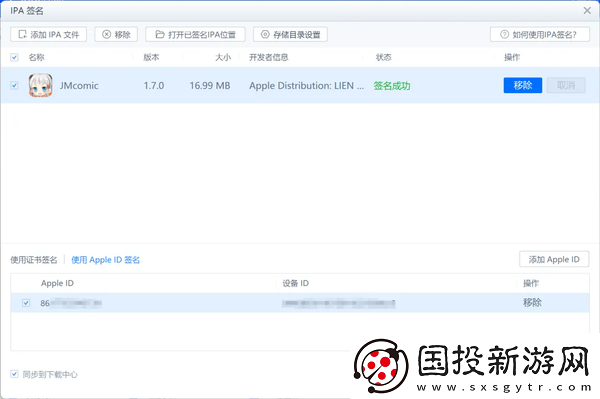
Task: Toggle the Apple ID row checkbox
Action: pyautogui.click(x=26, y=303)
